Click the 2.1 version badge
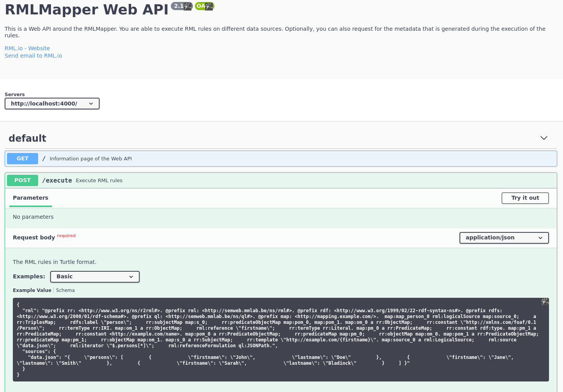 pyautogui.click(x=182, y=6)
